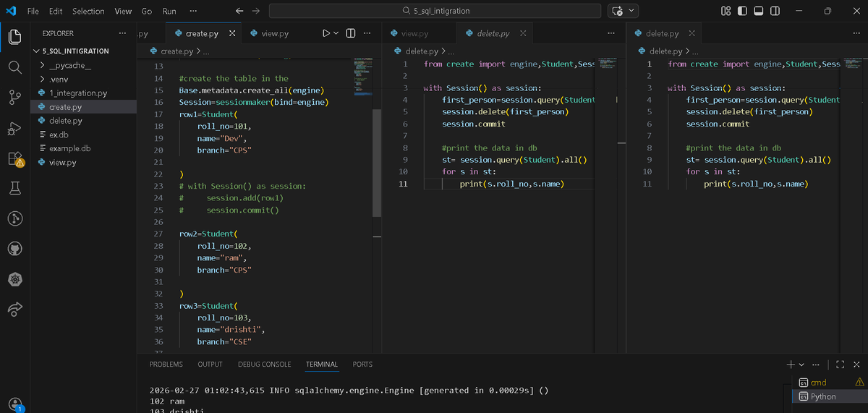Open Explorer more actions ellipsis
868x413 pixels.
(122, 33)
